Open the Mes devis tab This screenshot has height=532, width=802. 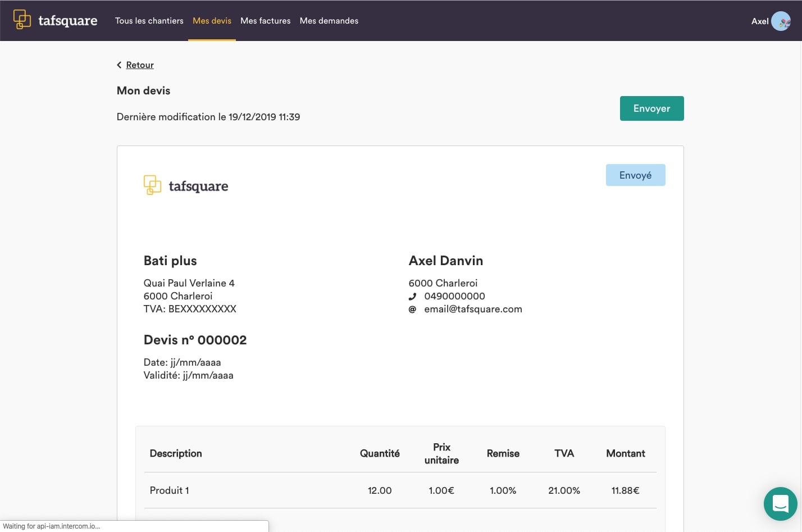(212, 21)
